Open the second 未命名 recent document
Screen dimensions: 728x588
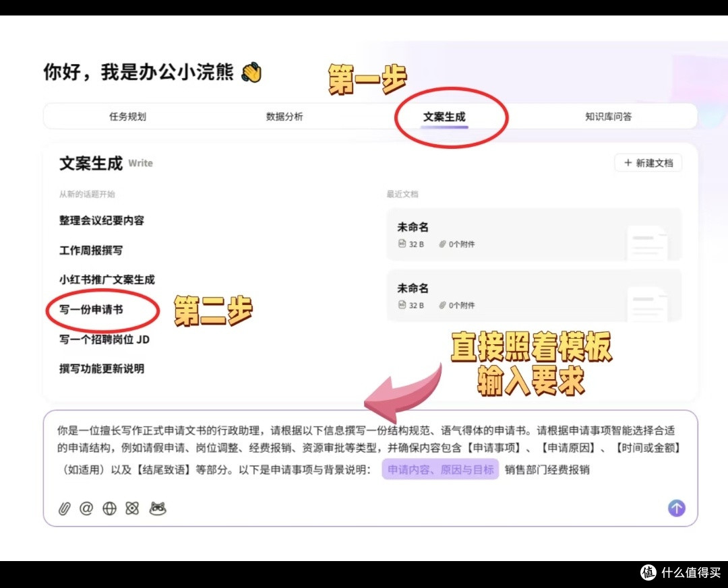tap(534, 296)
